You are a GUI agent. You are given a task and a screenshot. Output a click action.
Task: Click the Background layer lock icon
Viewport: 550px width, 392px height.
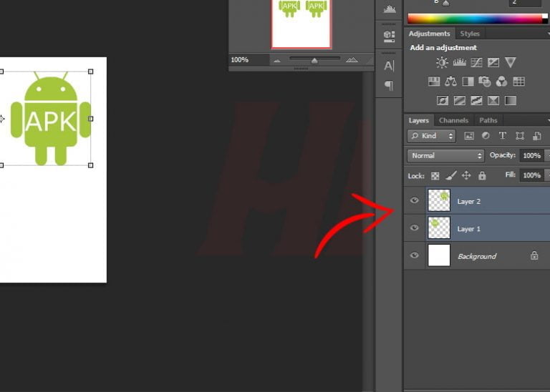(x=534, y=255)
